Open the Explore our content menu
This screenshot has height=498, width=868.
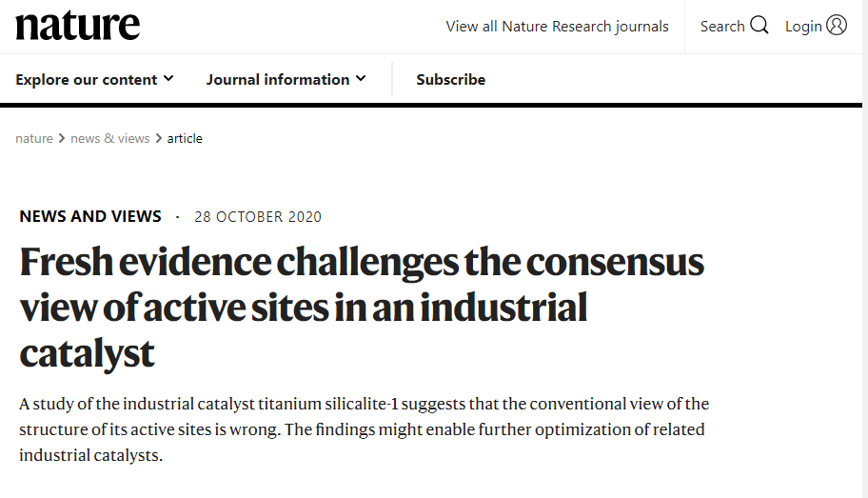(94, 80)
